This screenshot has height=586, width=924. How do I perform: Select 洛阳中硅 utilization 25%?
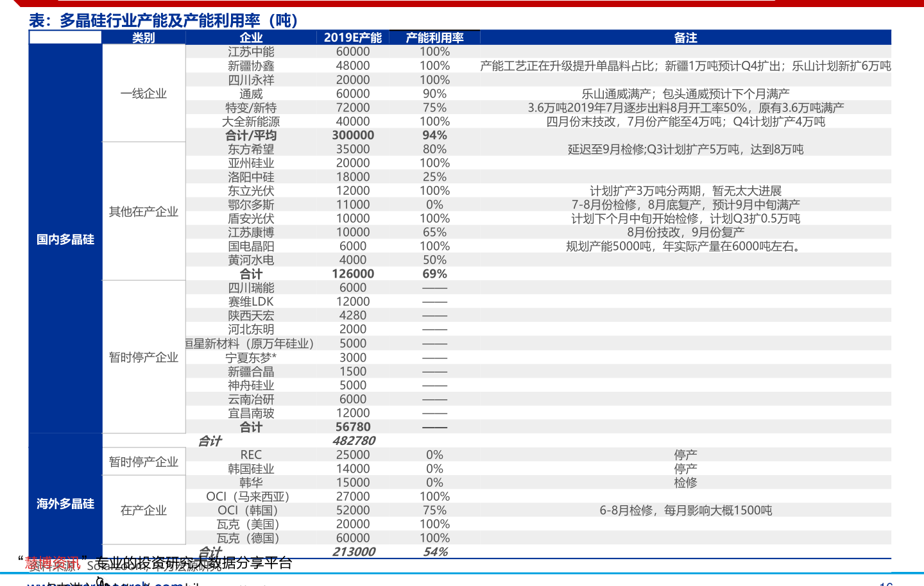pyautogui.click(x=434, y=177)
